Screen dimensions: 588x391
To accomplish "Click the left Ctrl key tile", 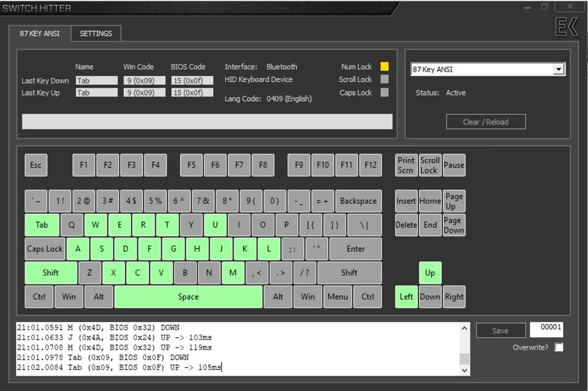I will (x=39, y=297).
